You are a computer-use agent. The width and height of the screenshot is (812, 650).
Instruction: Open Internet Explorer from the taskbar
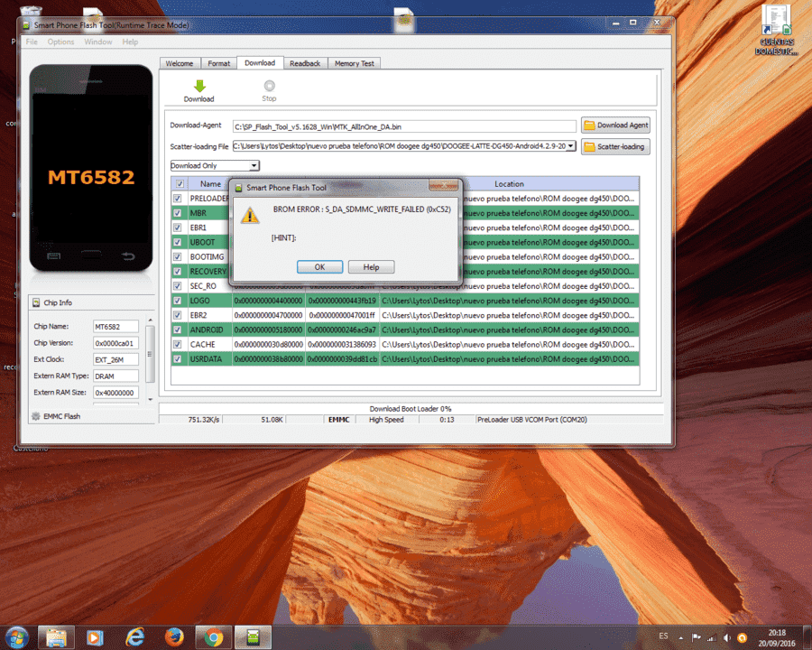tap(134, 637)
